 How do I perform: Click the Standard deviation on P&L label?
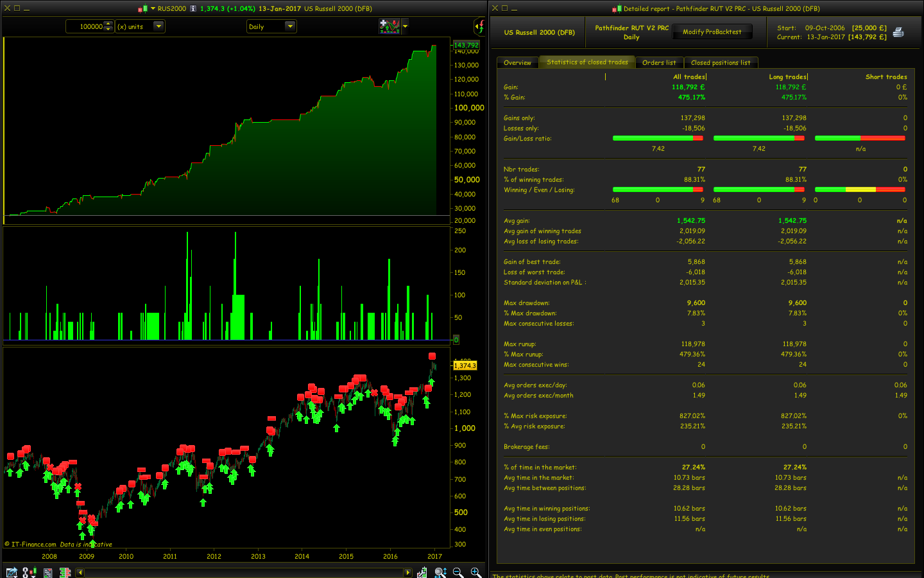(x=545, y=282)
